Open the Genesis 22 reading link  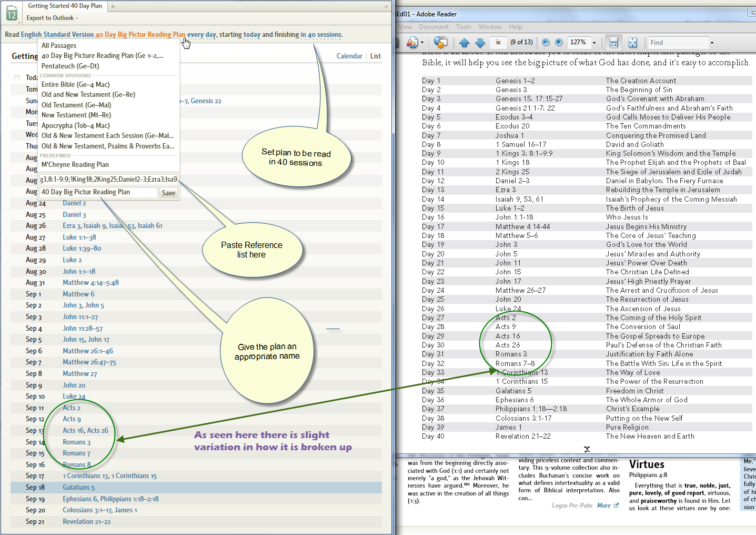coord(206,101)
